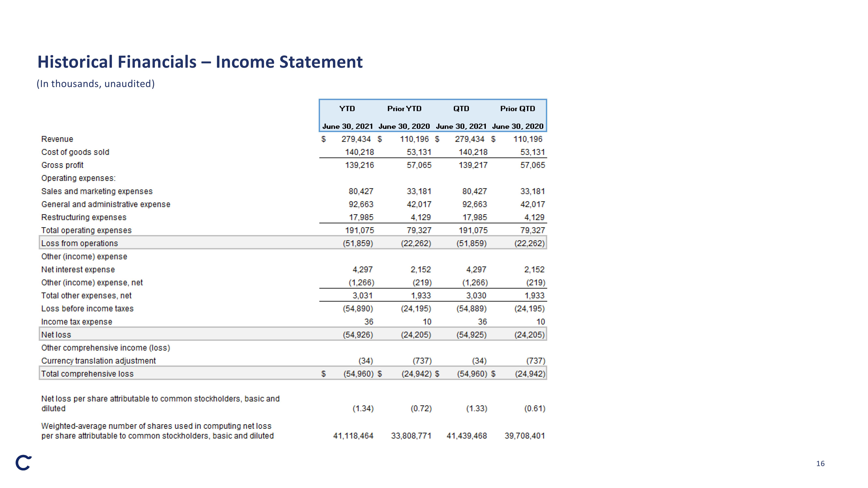
Task: Select the Revenue row label
Action: pos(57,139)
